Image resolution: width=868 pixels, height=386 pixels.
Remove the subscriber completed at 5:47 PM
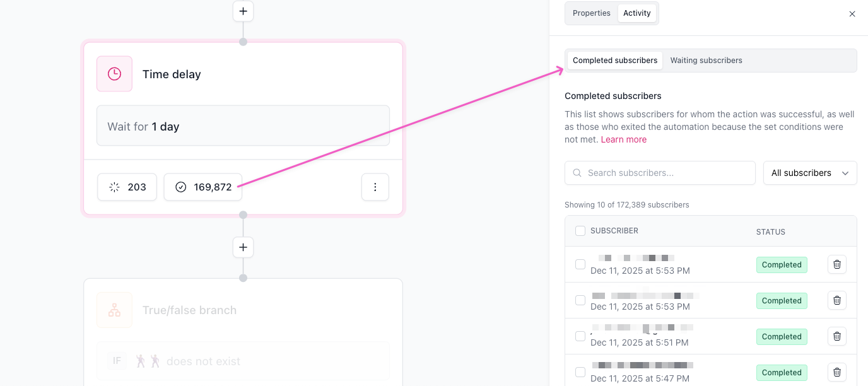coord(836,373)
